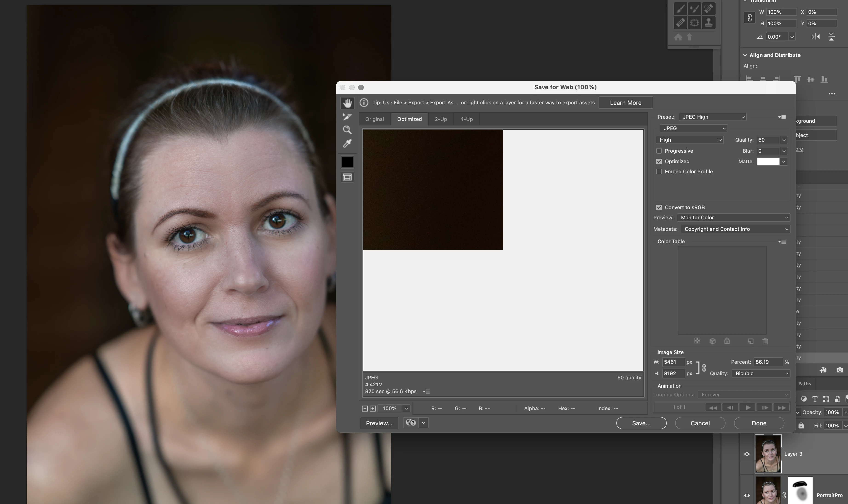Hide Layer 3 using eye icon
The image size is (848, 504).
(747, 454)
